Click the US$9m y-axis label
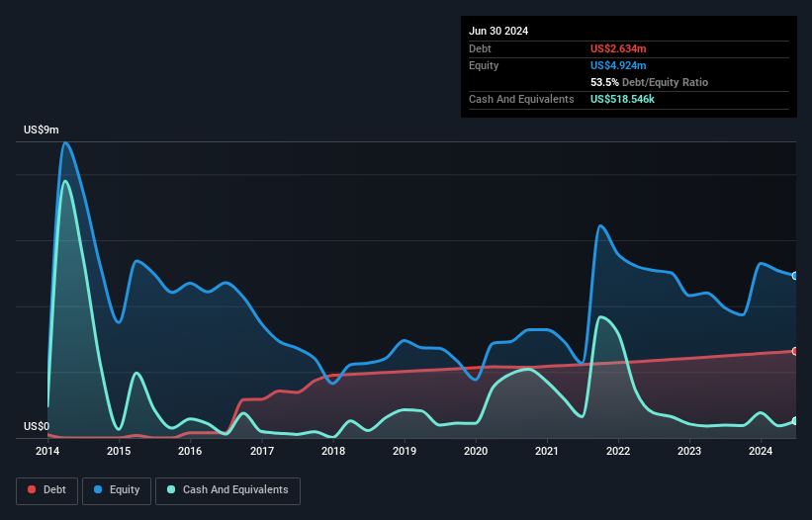Screen dimensions: 812x520 click(41, 130)
